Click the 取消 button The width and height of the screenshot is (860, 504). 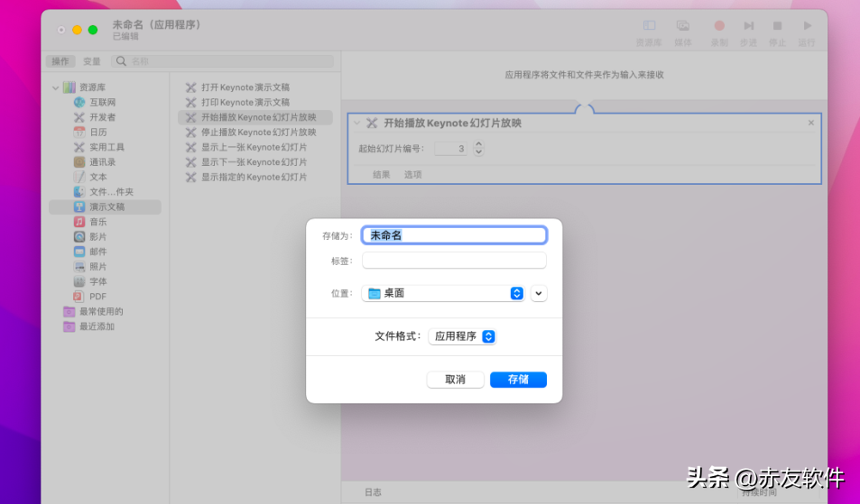tap(455, 380)
